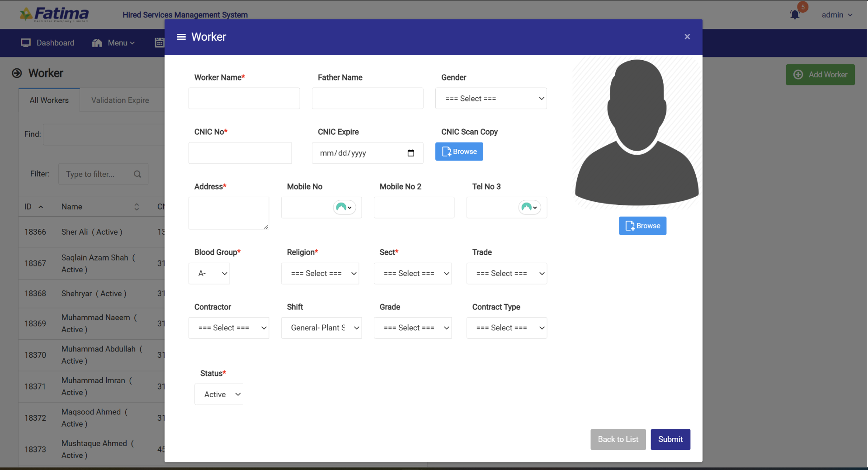The image size is (868, 470).
Task: Open the Contract Type dropdown
Action: tap(506, 328)
